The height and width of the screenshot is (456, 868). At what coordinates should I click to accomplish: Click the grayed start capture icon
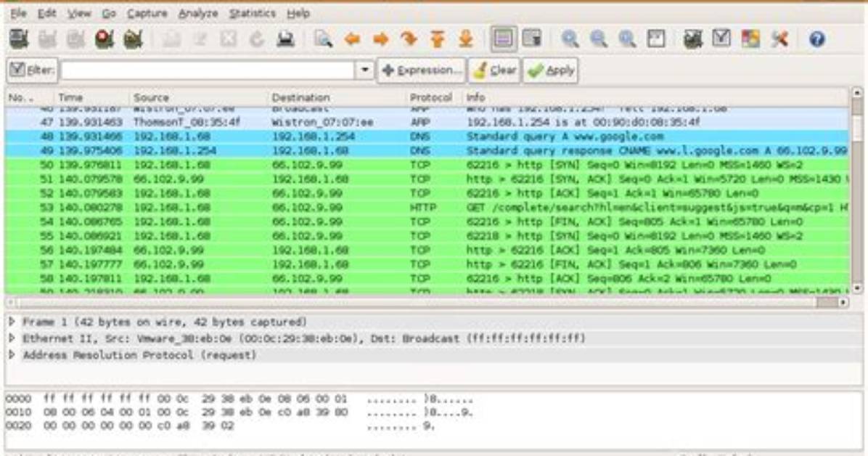pos(75,38)
